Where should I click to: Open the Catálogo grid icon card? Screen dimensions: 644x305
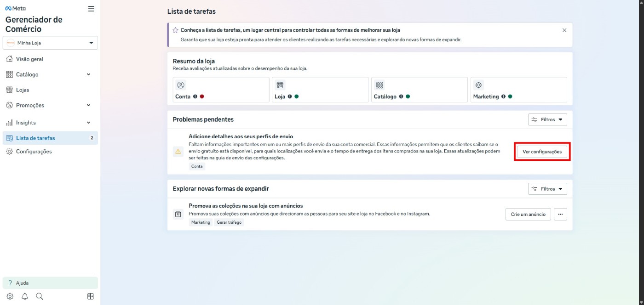(379, 85)
